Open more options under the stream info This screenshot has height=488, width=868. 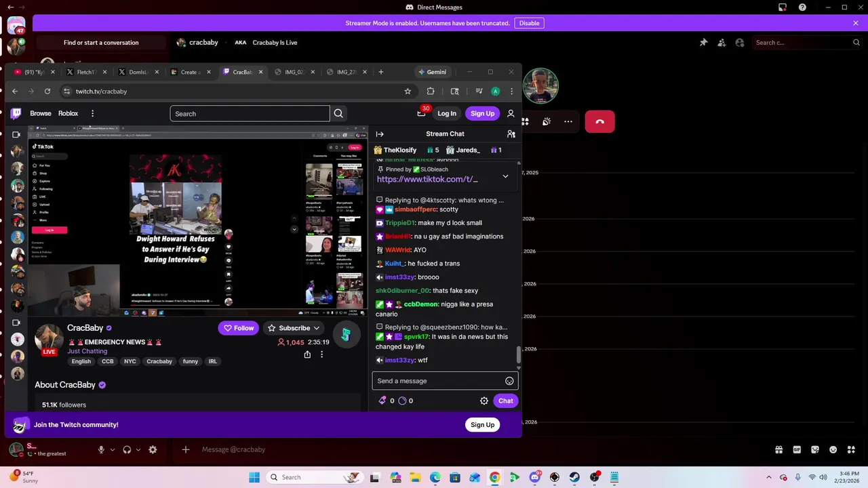322,354
